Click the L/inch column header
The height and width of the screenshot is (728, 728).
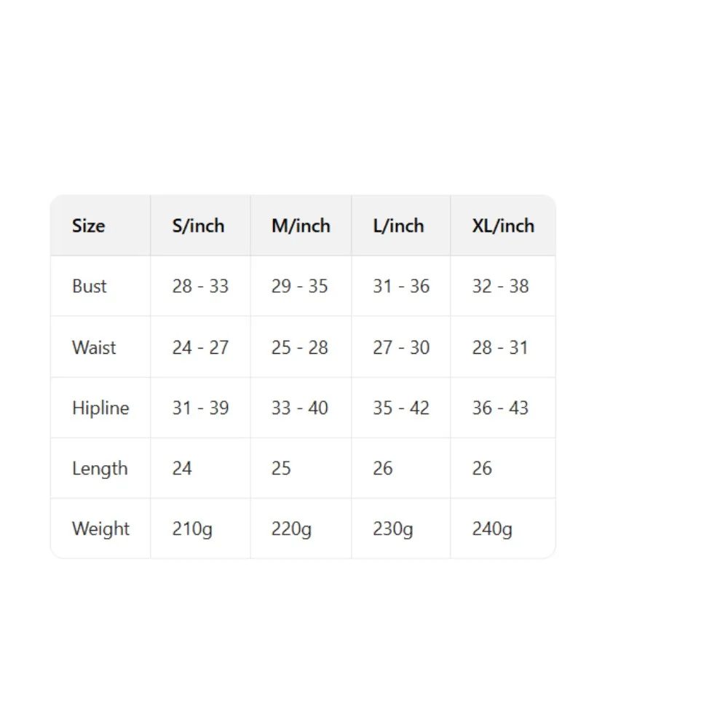pos(398,226)
